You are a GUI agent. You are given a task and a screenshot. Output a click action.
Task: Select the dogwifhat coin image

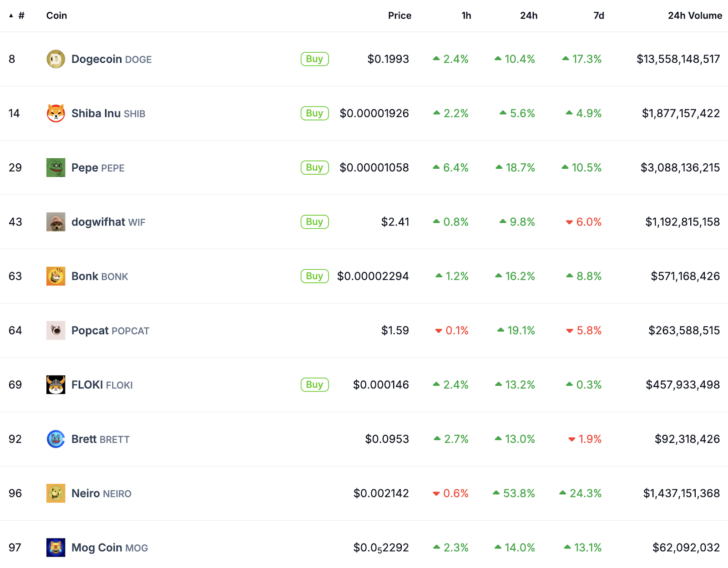pyautogui.click(x=56, y=222)
